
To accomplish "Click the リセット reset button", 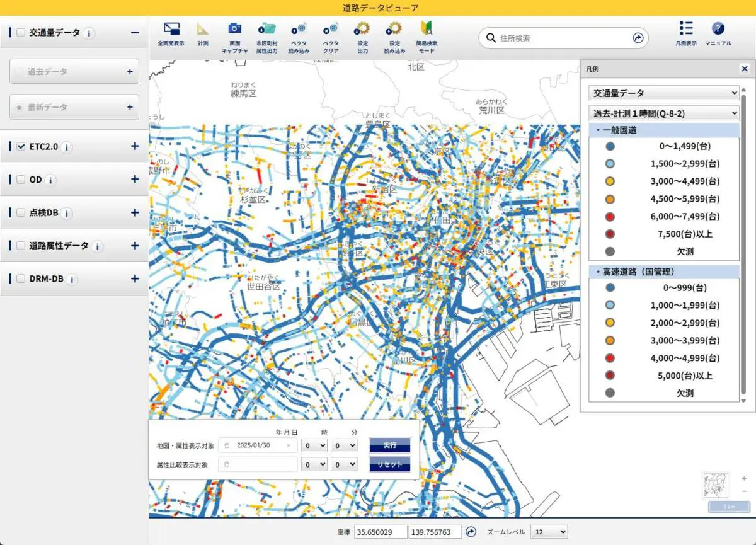I will coord(390,464).
